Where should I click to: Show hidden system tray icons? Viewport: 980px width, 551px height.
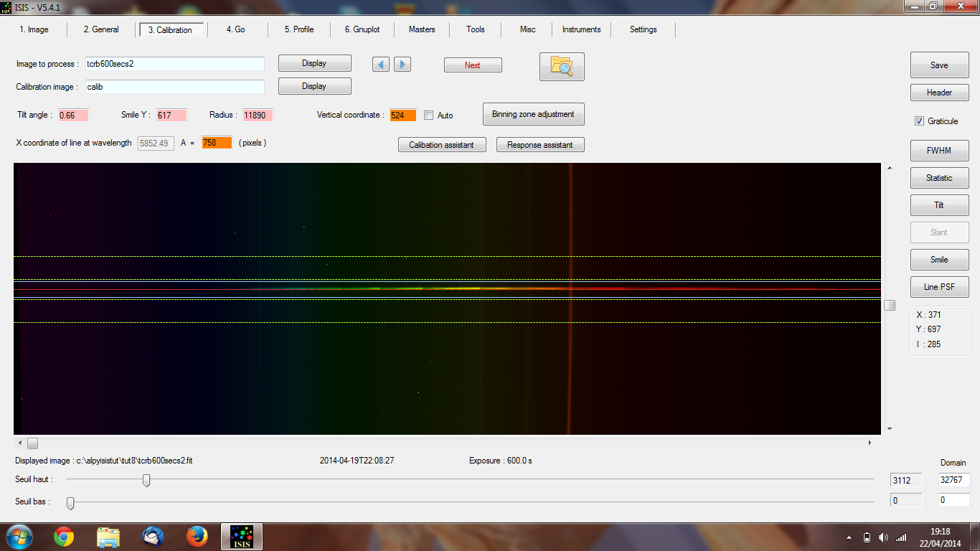point(849,537)
